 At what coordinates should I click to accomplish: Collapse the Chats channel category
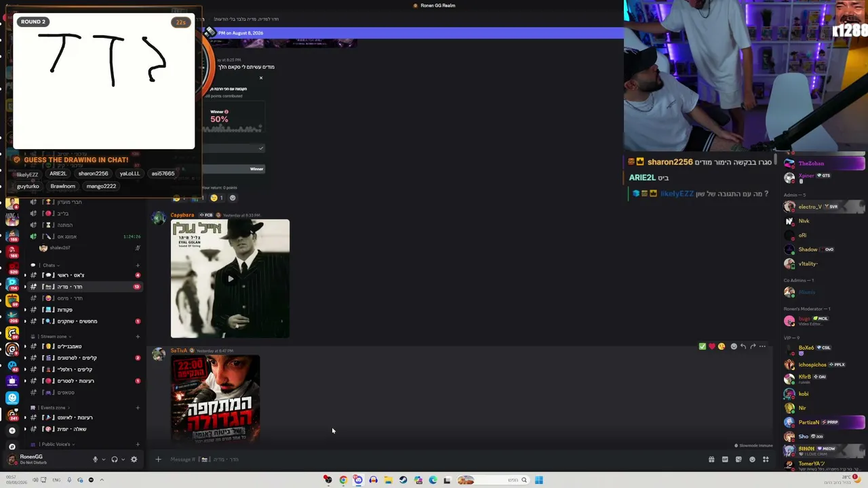tap(49, 265)
